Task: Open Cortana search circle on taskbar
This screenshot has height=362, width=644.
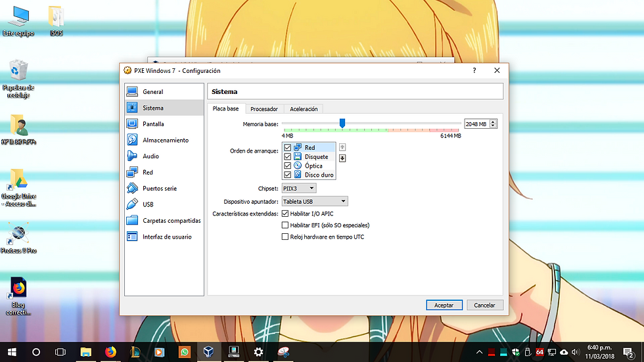Action: [x=36, y=352]
